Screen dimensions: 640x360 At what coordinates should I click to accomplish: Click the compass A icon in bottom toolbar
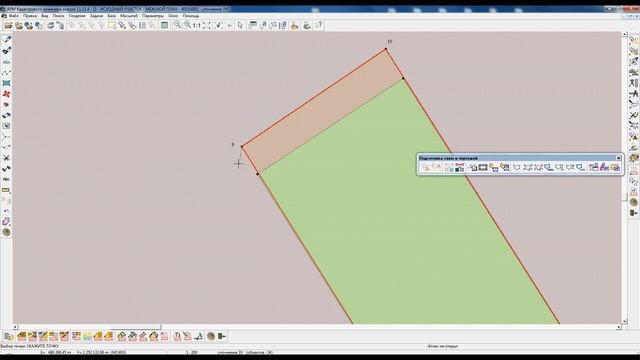point(199,336)
